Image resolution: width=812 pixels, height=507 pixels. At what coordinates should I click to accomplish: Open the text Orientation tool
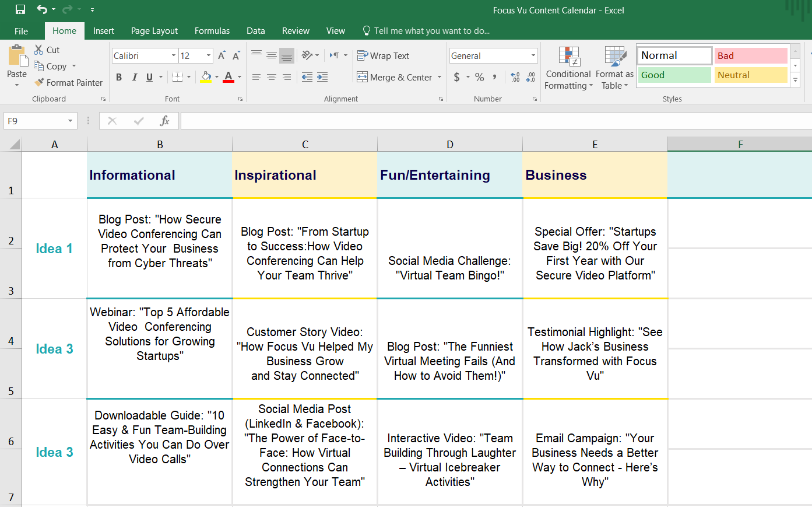(308, 55)
